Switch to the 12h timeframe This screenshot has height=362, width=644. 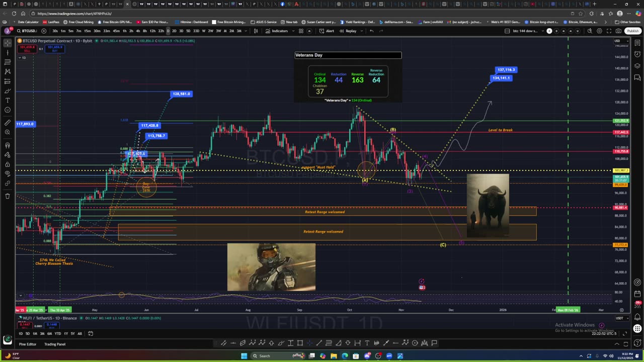152,31
